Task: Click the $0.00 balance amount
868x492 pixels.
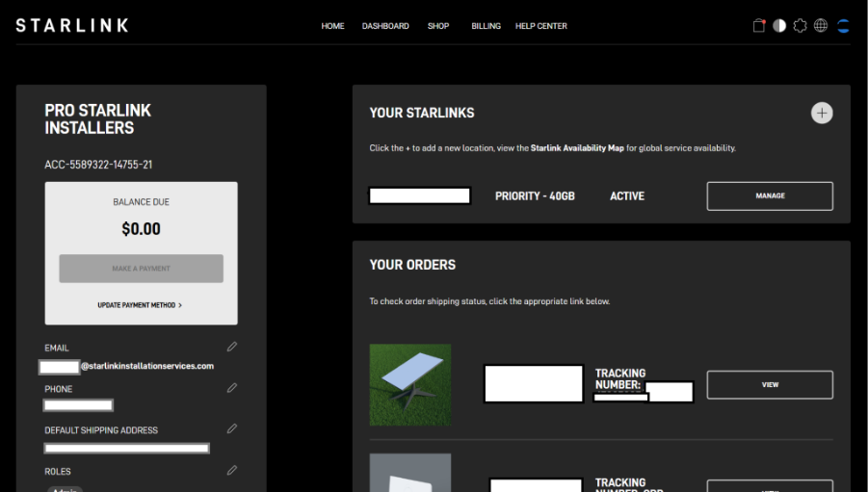Action: pyautogui.click(x=142, y=228)
